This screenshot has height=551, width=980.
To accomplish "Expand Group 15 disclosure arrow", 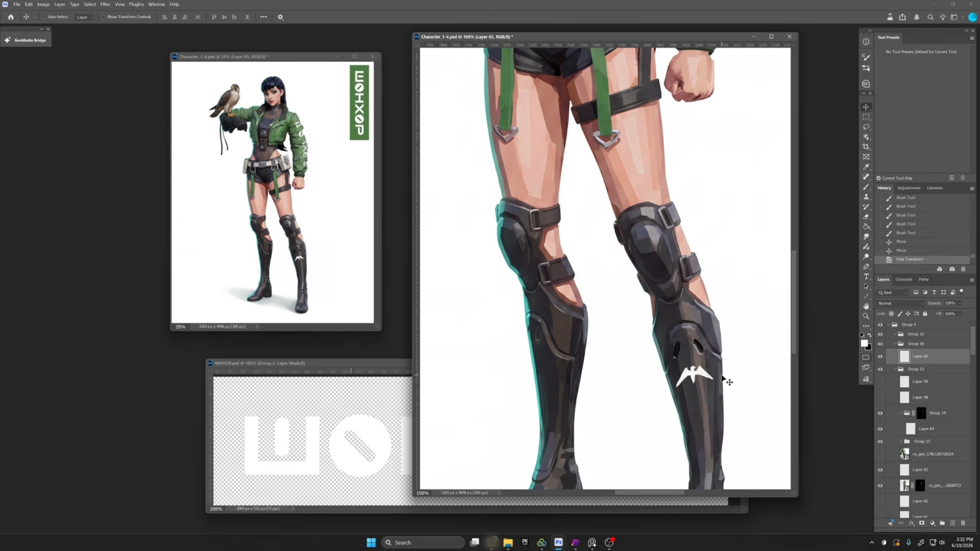I will (x=901, y=442).
